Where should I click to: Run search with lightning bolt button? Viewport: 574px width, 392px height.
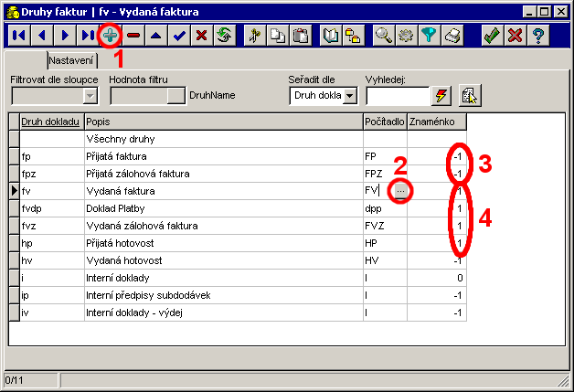click(441, 95)
